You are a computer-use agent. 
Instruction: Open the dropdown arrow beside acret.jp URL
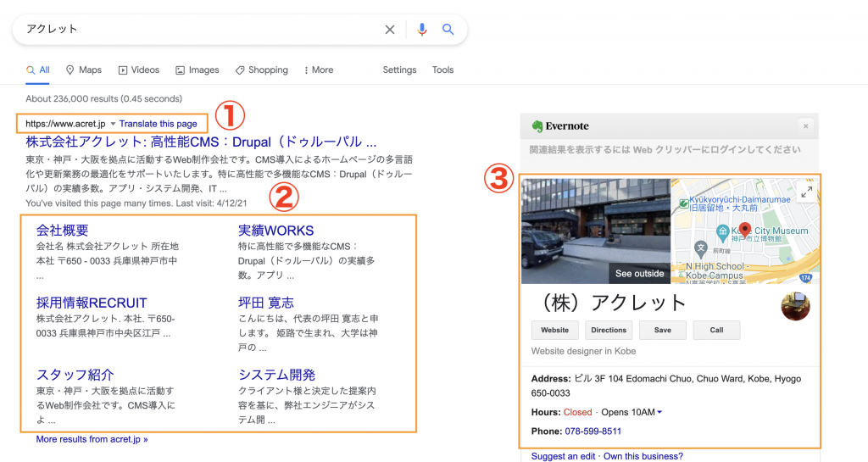(113, 124)
